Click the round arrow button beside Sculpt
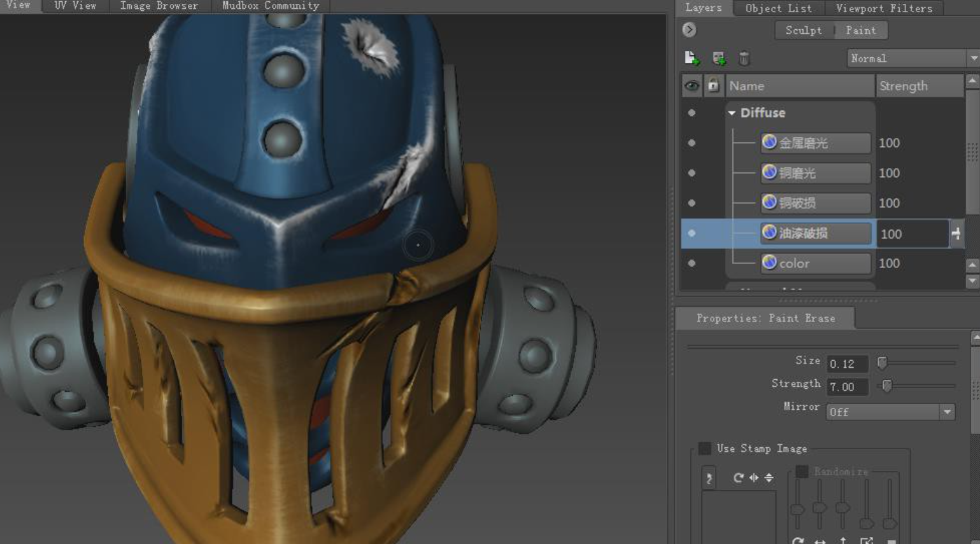The width and height of the screenshot is (980, 544). tap(689, 30)
